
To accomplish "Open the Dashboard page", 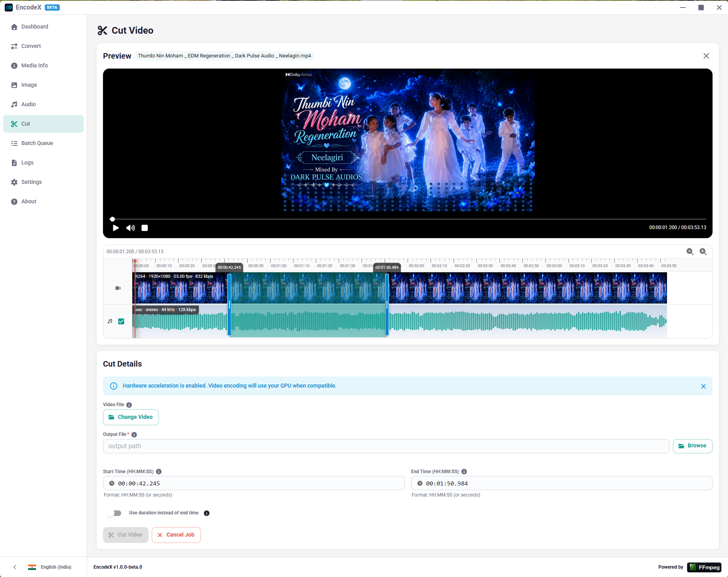I will pos(43,27).
